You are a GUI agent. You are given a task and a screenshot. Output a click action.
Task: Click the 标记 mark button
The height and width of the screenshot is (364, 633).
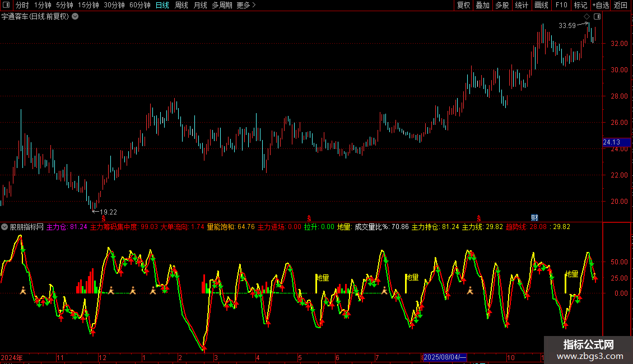pyautogui.click(x=580, y=5)
